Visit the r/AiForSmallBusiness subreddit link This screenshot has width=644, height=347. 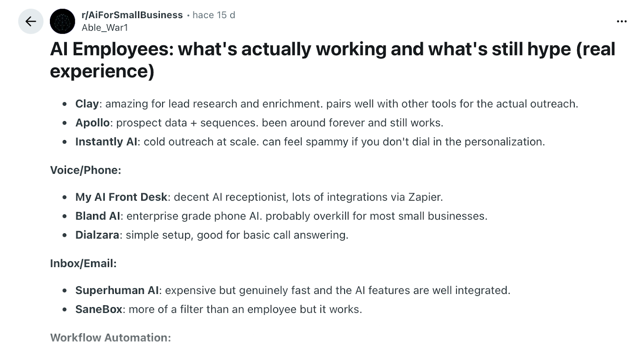132,15
